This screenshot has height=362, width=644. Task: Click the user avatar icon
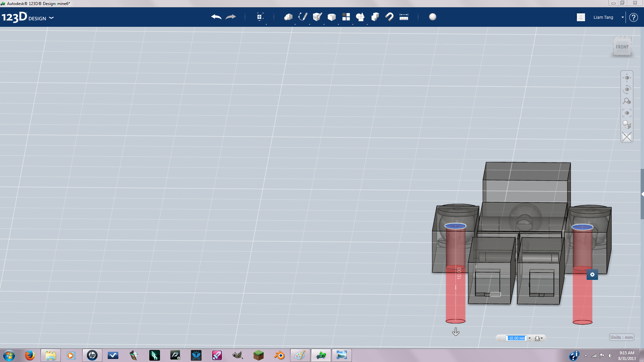tap(581, 17)
